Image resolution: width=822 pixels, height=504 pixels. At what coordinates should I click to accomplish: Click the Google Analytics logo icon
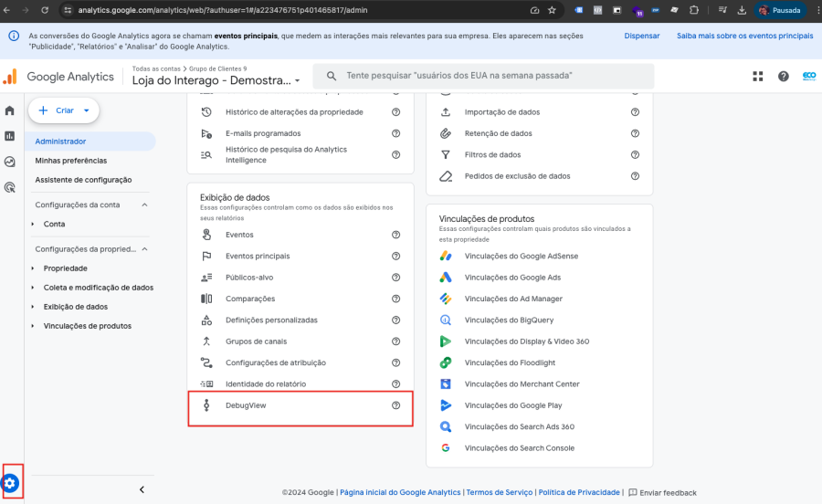tap(10, 77)
